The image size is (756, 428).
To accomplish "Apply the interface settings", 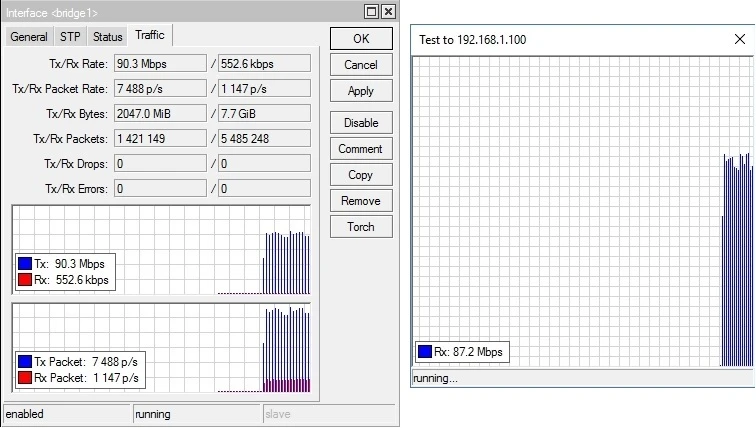I will point(360,91).
